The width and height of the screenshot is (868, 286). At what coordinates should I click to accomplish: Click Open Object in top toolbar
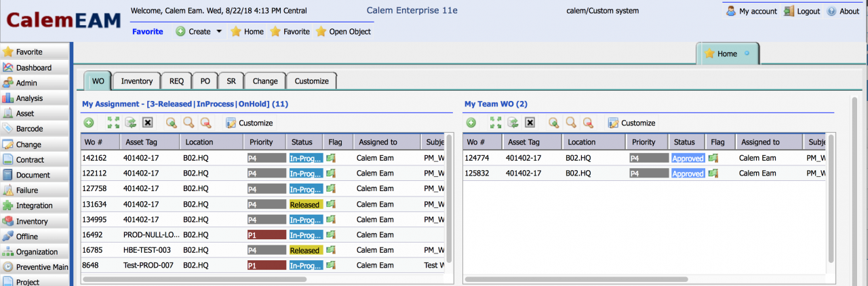pos(343,32)
